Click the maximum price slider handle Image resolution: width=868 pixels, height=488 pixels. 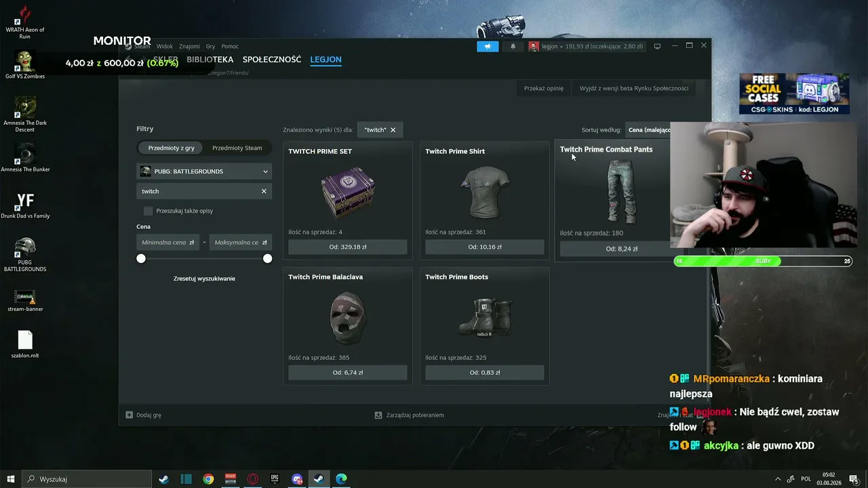(x=267, y=258)
